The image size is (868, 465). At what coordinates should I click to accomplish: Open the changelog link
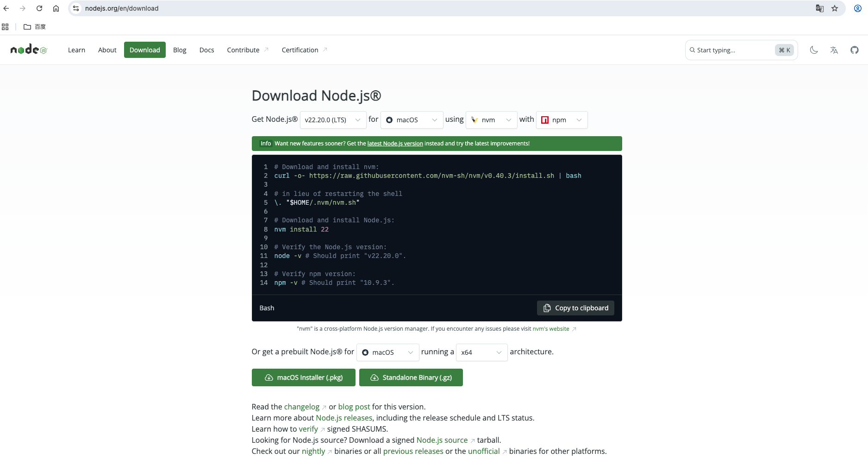pyautogui.click(x=302, y=407)
